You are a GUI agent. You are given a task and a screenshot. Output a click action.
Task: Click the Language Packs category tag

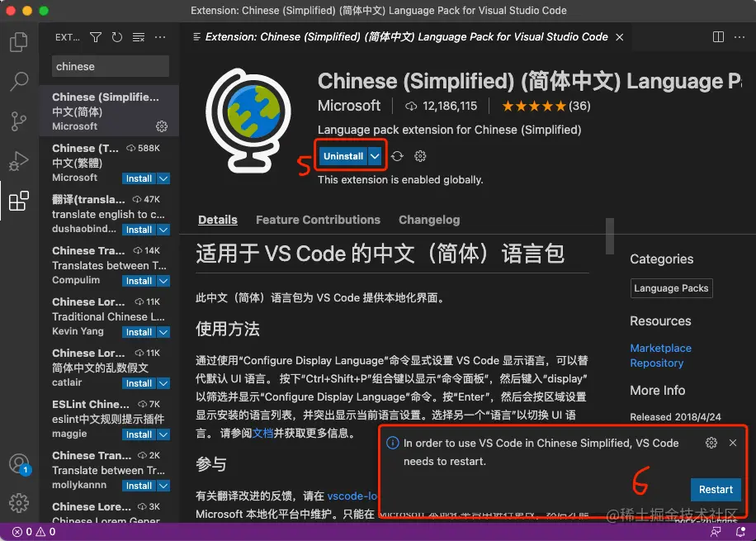coord(671,288)
